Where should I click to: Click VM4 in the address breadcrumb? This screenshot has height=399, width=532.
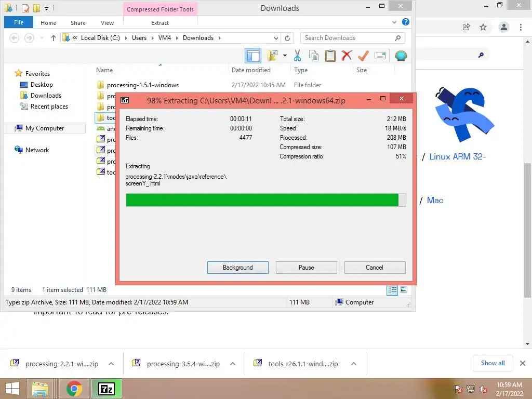(165, 38)
